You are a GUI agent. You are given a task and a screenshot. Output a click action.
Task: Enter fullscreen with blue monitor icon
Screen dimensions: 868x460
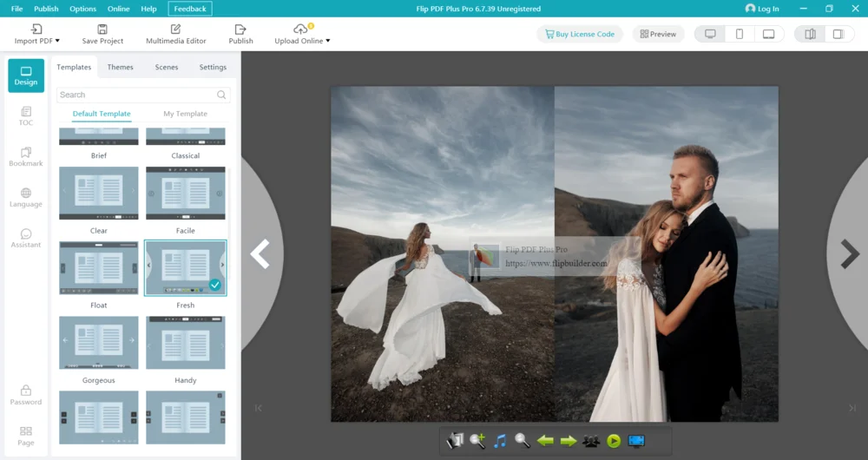click(636, 441)
